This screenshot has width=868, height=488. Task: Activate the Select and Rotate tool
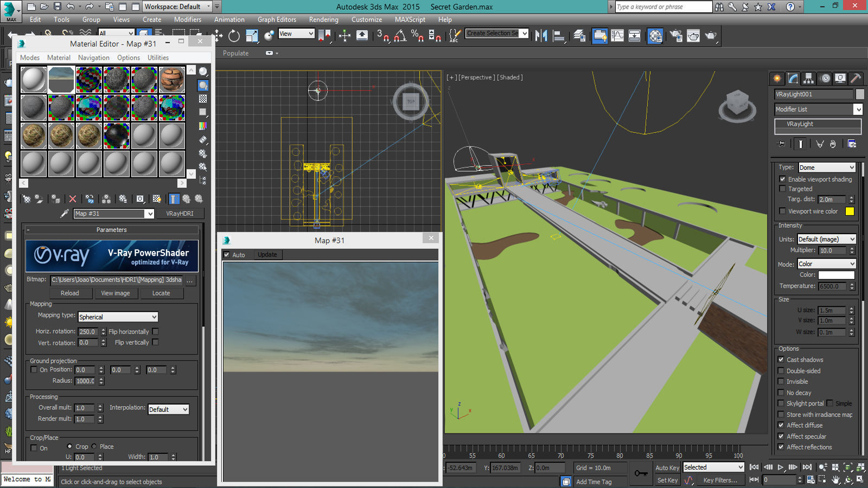(234, 36)
